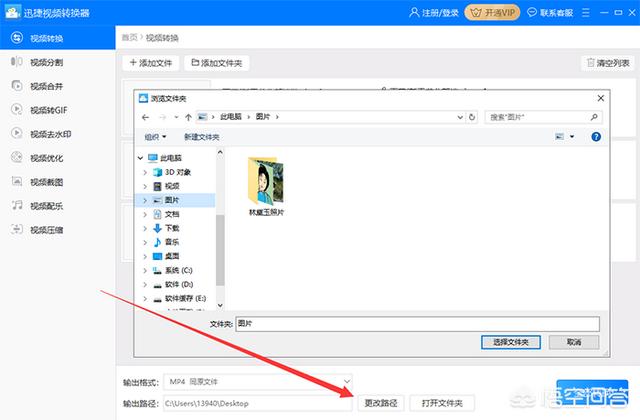
Task: Click 此电脑 in the address bar
Action: 231,117
